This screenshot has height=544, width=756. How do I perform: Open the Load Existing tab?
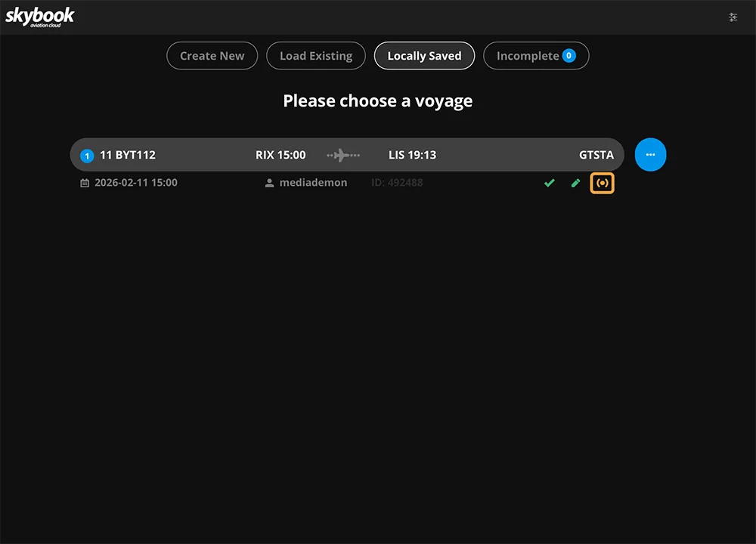pos(316,56)
